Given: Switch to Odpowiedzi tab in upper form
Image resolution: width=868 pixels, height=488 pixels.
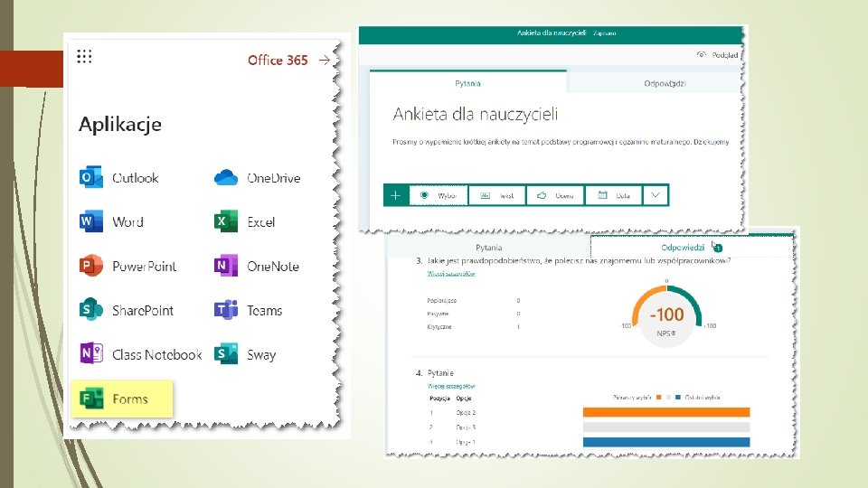Looking at the screenshot, I should pos(665,83).
